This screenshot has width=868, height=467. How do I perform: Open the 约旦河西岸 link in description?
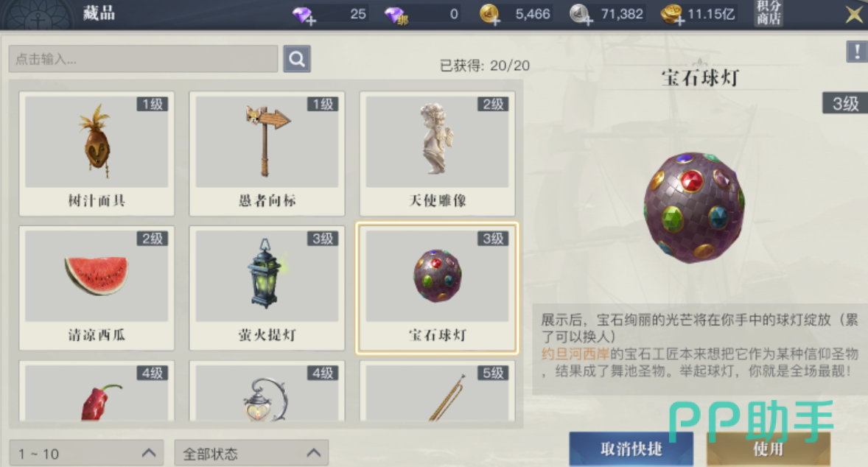tap(575, 354)
